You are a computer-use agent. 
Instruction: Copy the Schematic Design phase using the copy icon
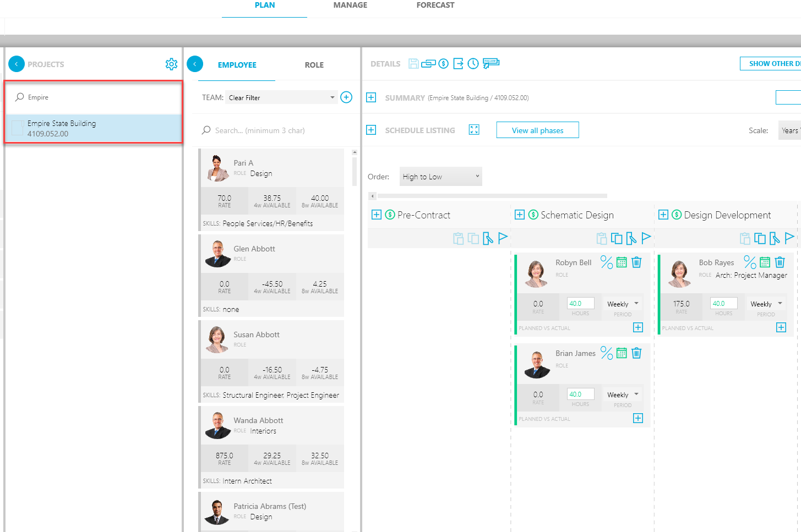click(x=615, y=238)
